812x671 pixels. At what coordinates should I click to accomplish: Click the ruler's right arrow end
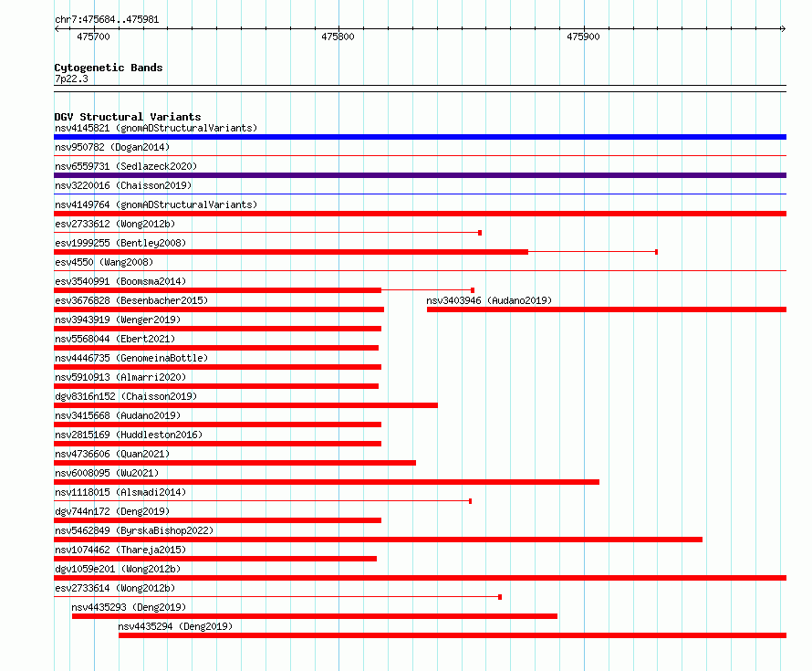[x=784, y=28]
